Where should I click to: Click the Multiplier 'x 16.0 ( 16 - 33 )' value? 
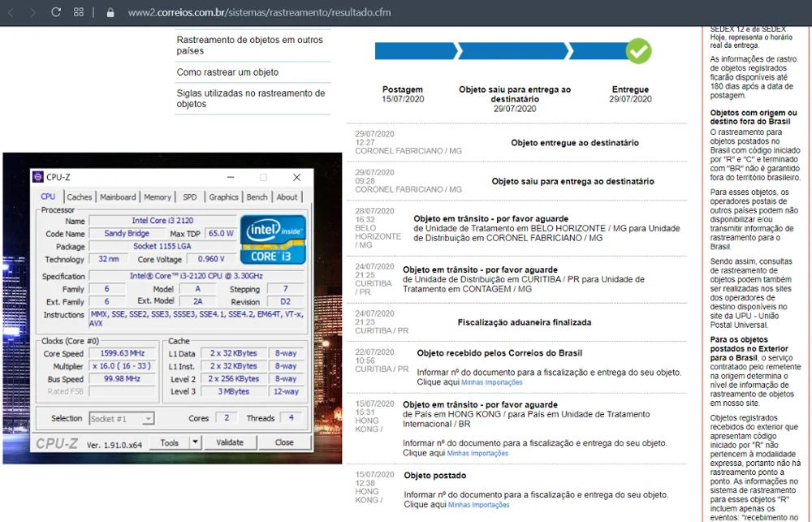pos(123,365)
